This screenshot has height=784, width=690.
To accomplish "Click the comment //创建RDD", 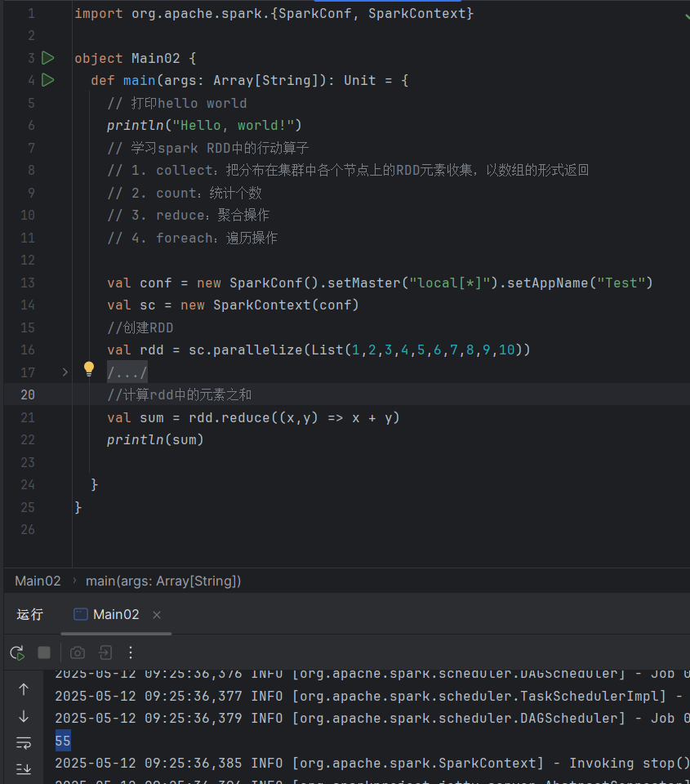I will [x=140, y=328].
